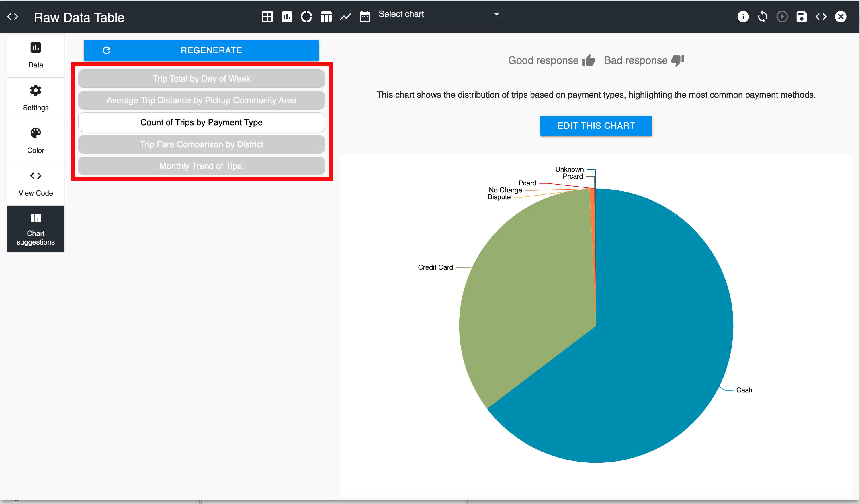Choose the donut chart icon
This screenshot has width=860, height=504.
click(x=306, y=16)
